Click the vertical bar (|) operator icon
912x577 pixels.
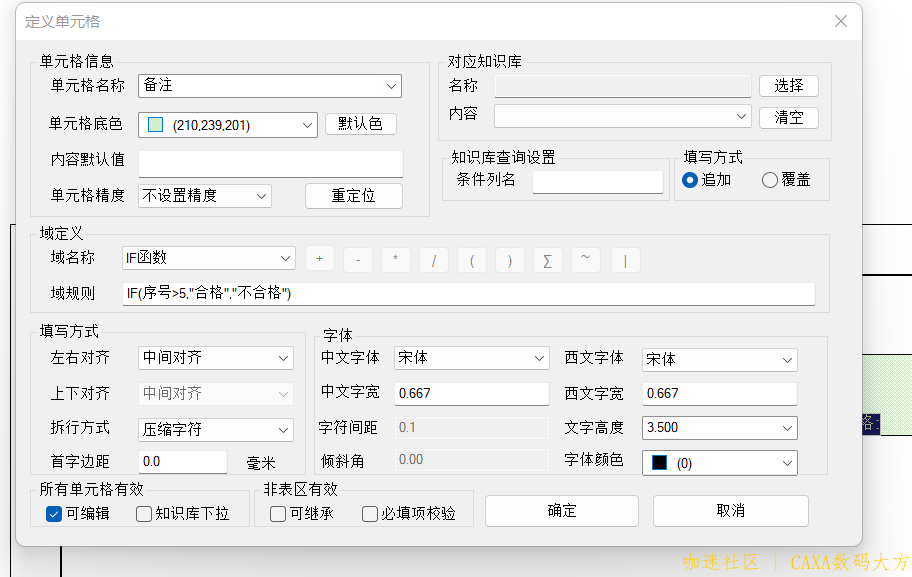click(624, 259)
